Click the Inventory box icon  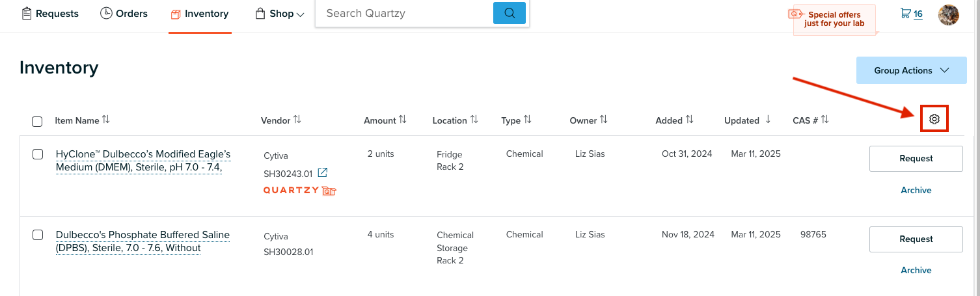(x=176, y=14)
